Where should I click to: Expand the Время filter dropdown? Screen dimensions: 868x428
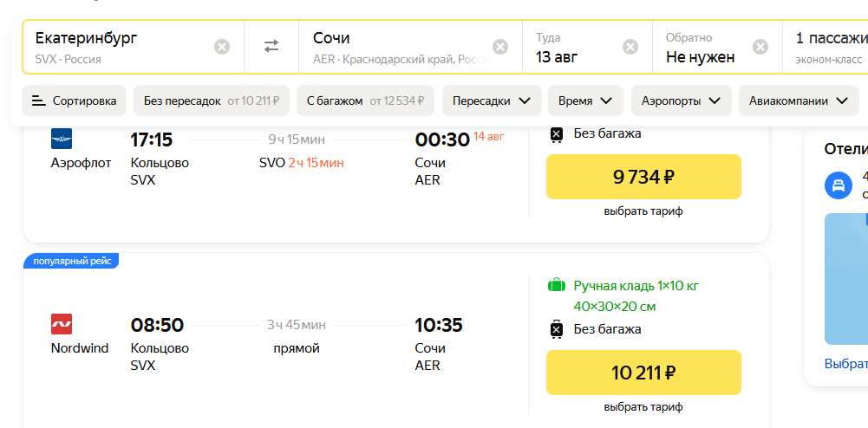click(x=585, y=101)
